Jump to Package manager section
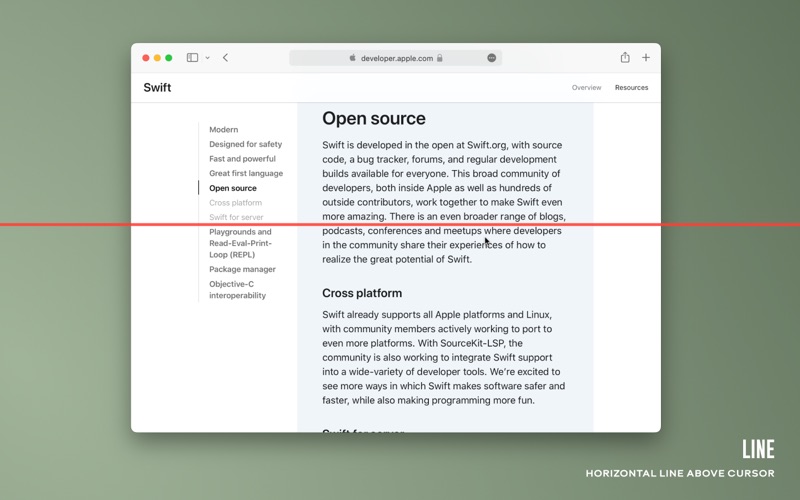 coord(242,269)
